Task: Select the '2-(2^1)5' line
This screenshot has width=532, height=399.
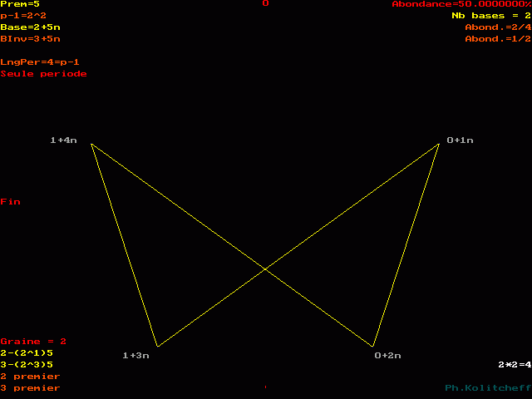Action: click(27, 352)
